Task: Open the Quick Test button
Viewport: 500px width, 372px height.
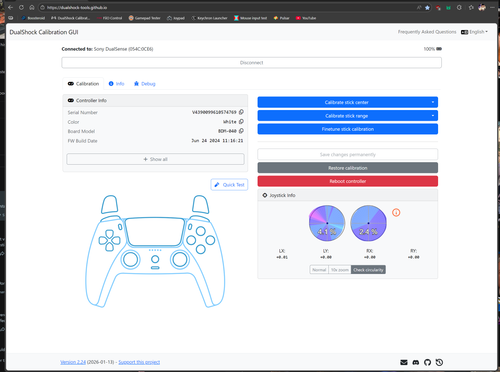Action: (x=229, y=184)
